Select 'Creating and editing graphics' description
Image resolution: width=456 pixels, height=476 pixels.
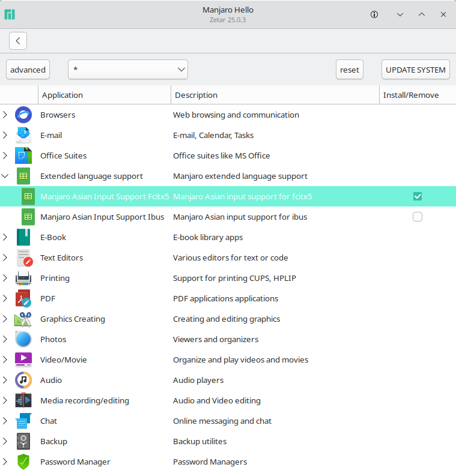(226, 319)
